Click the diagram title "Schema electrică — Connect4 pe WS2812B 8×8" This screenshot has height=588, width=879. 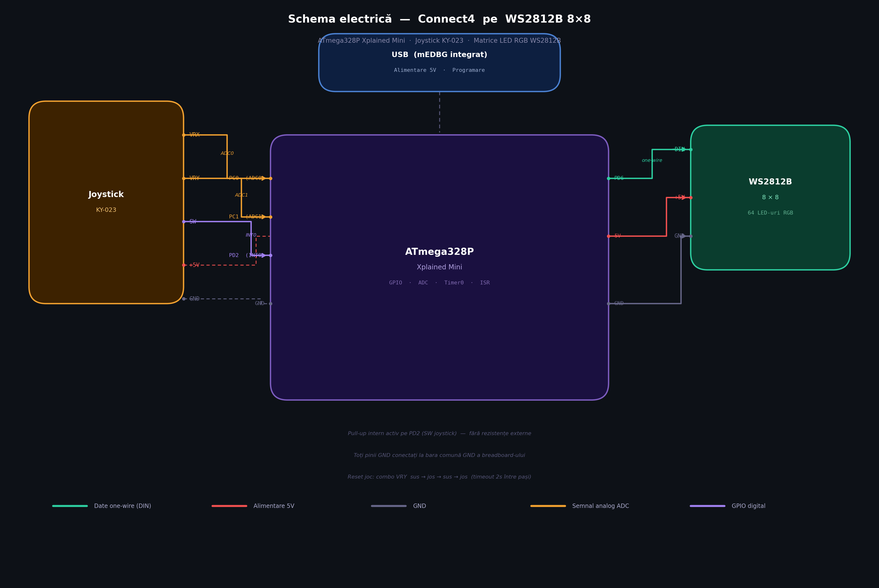439,19
